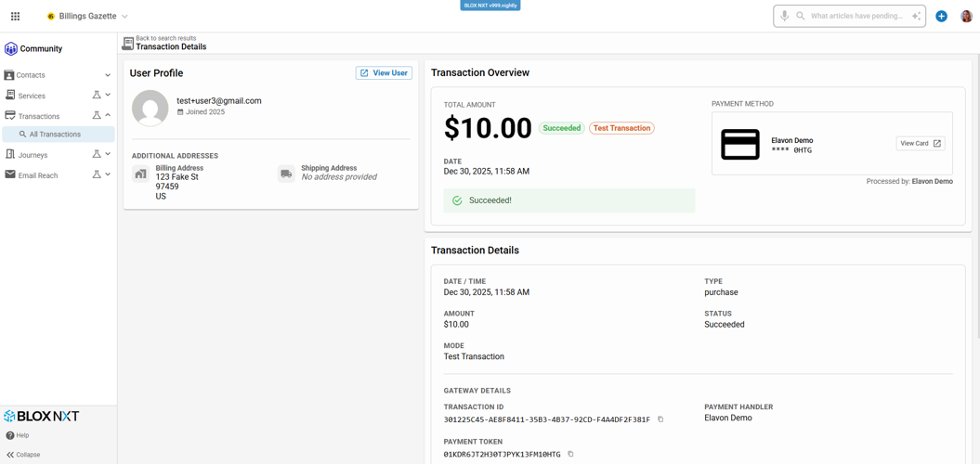Click the beta flask icon beside Transactions
Image resolution: width=980 pixels, height=464 pixels.
tap(97, 115)
